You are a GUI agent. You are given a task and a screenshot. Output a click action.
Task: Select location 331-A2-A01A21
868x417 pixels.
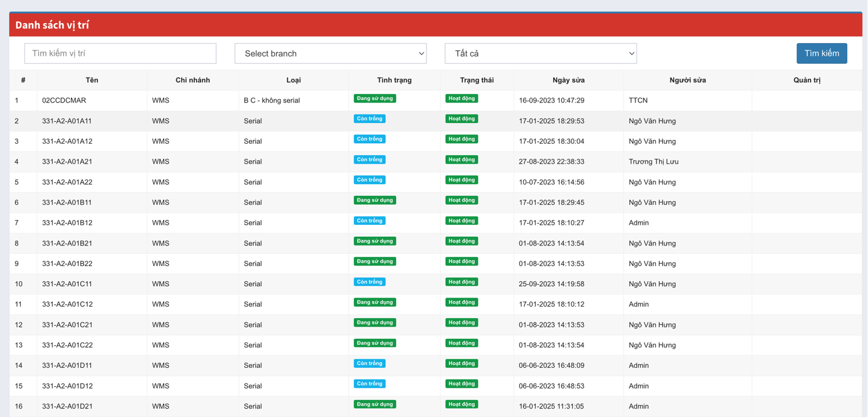pos(67,162)
